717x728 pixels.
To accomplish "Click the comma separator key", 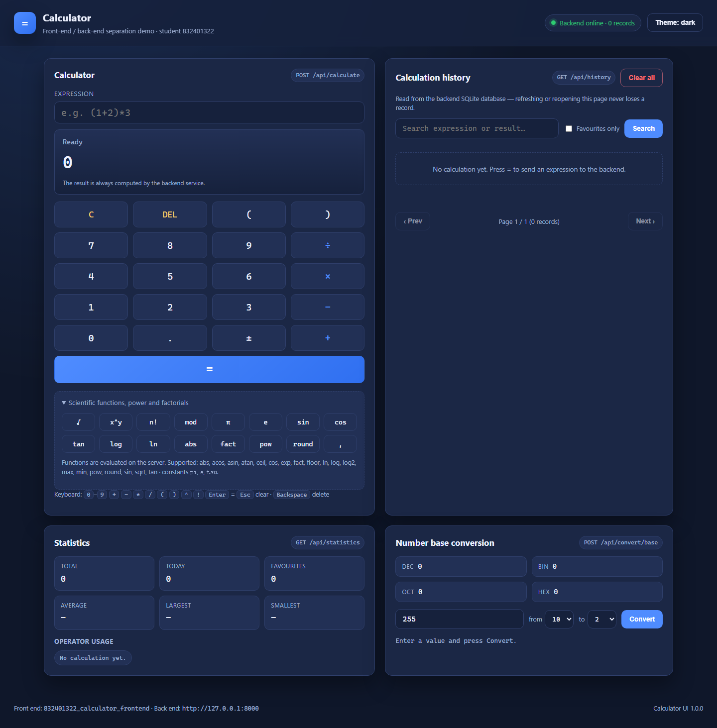I will pos(341,444).
